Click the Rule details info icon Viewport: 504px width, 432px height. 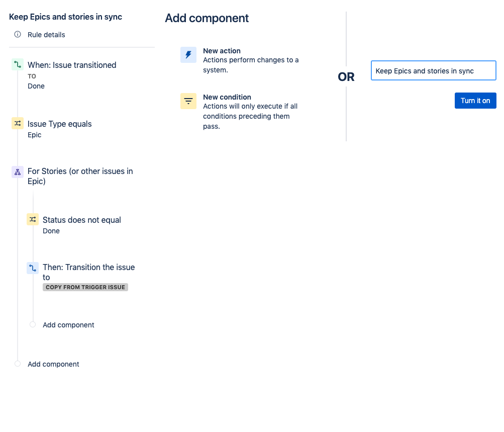(x=17, y=35)
